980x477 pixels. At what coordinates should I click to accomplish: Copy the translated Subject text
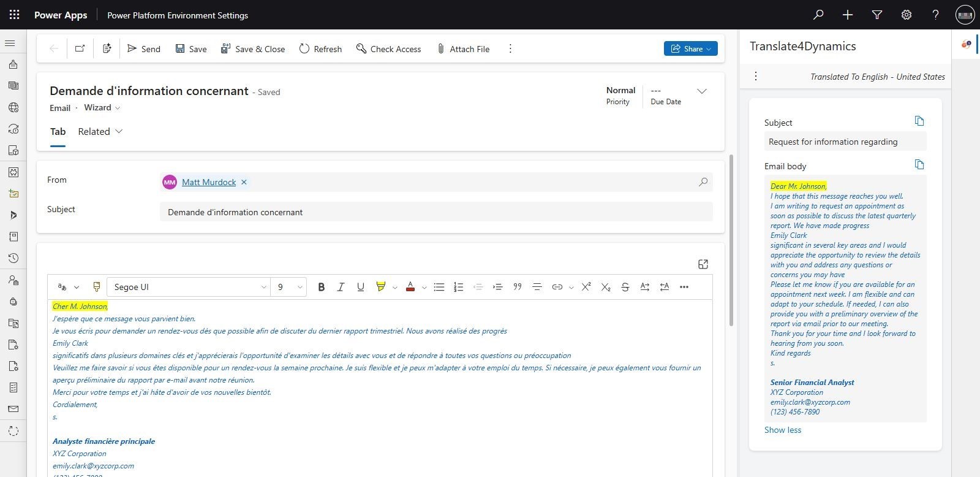tap(919, 121)
